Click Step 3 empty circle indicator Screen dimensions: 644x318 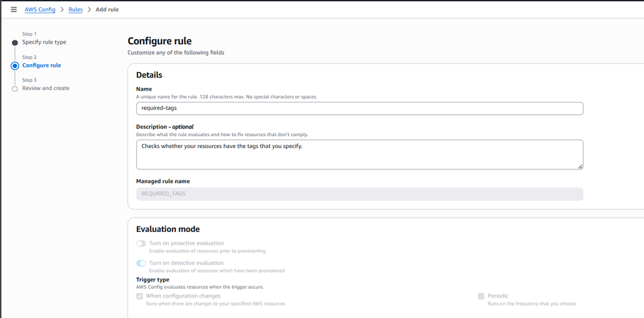point(15,89)
